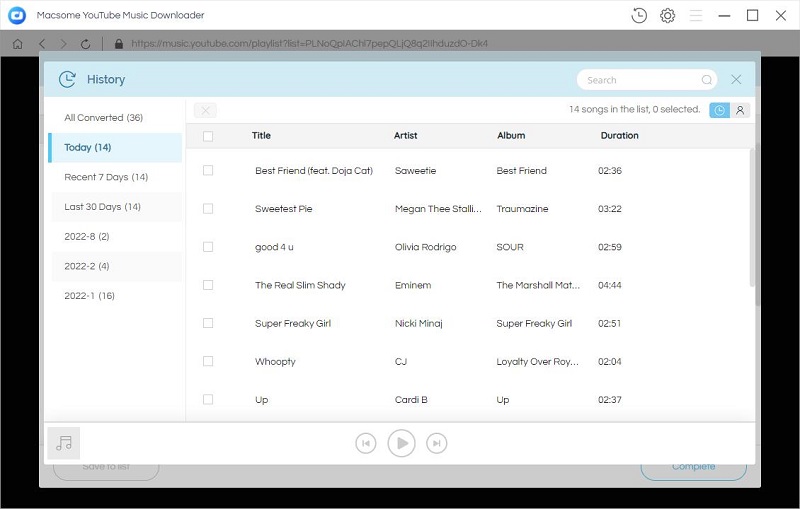Screen dimensions: 800x509
Task: Close the History panel
Action: (736, 79)
